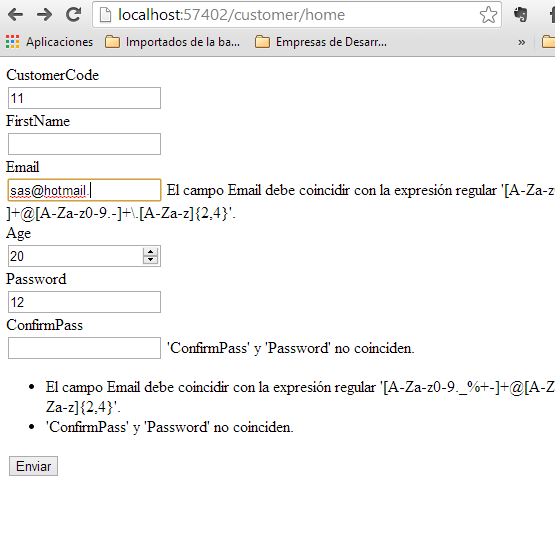The width and height of the screenshot is (555, 539).
Task: Focus the FirstName text box
Action: (x=84, y=144)
